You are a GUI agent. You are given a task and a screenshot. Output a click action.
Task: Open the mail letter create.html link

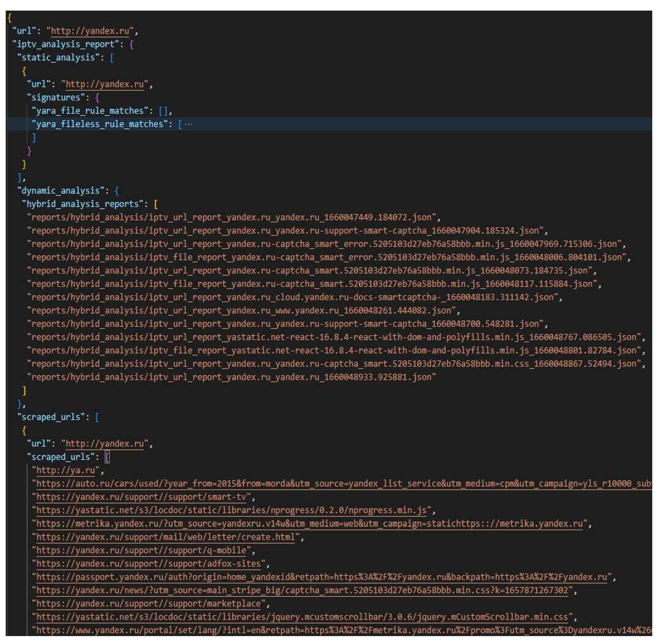(x=166, y=537)
